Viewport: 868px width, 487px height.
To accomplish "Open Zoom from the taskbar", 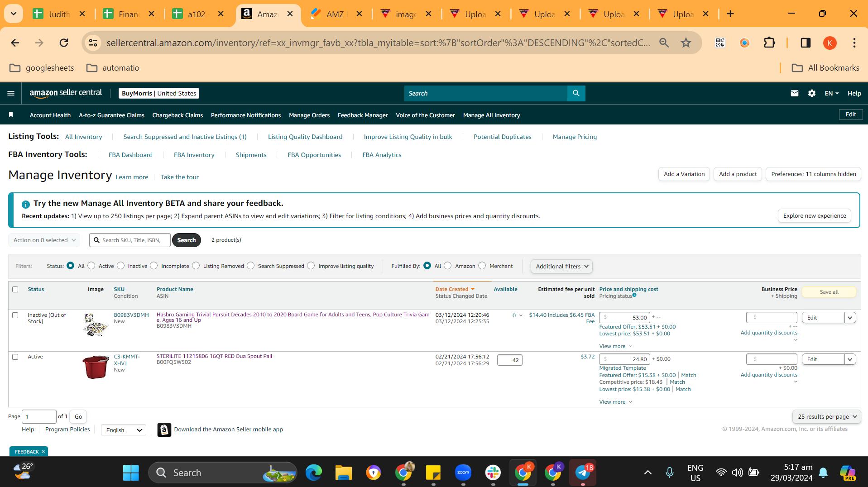I will [463, 473].
